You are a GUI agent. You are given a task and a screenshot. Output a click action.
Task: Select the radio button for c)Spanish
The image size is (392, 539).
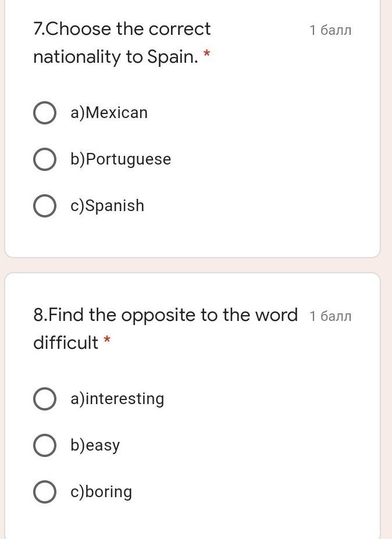pyautogui.click(x=45, y=206)
